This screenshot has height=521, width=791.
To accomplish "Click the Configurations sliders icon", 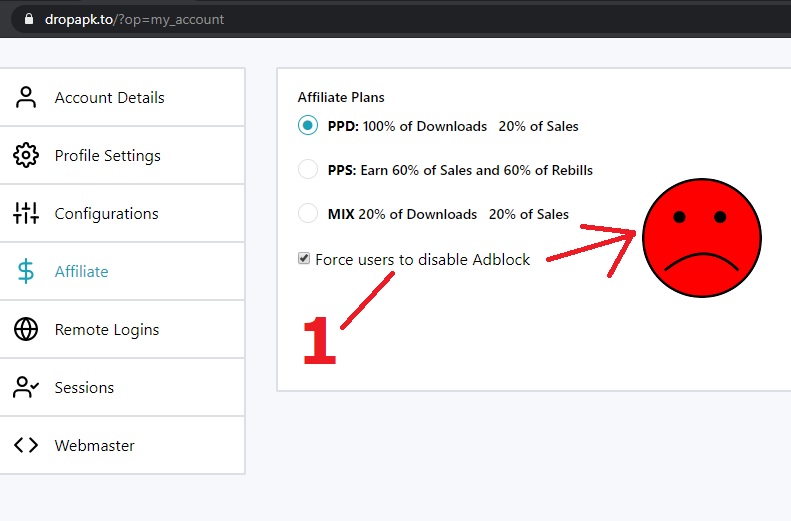I will tap(26, 213).
